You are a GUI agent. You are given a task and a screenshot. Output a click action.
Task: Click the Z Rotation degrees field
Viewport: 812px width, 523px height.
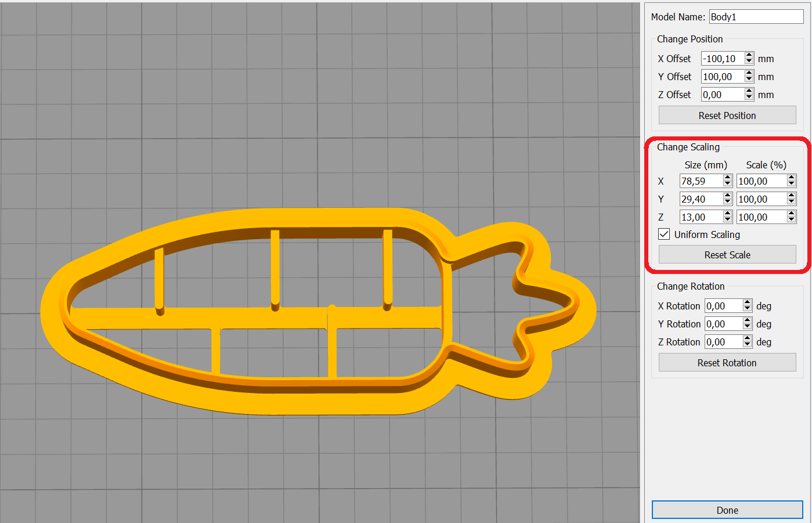(x=723, y=342)
